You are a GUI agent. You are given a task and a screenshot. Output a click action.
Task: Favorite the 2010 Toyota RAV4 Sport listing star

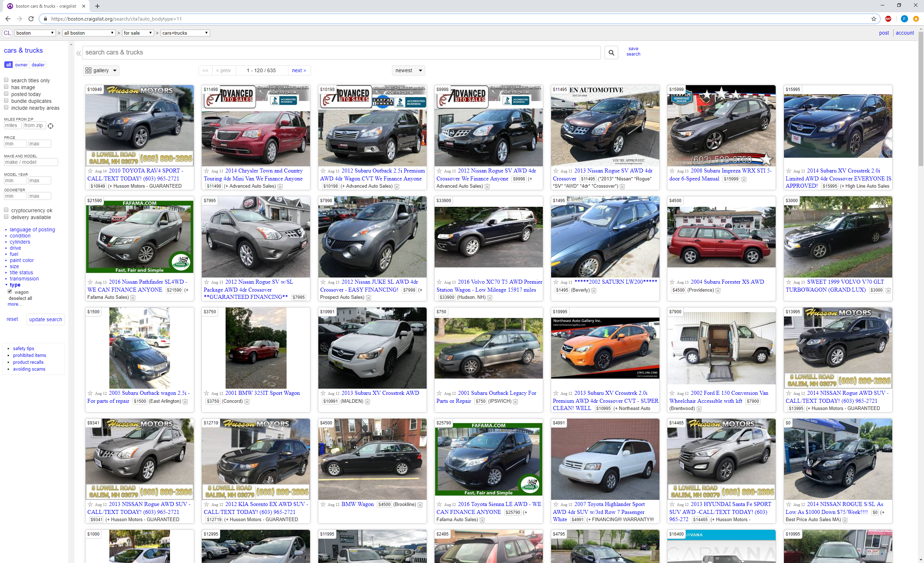(x=90, y=171)
